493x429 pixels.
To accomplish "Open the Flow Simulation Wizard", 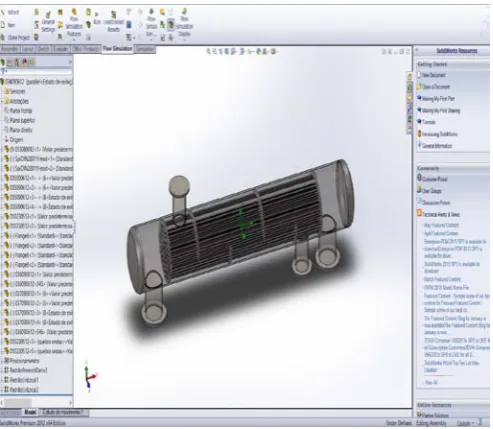I will pos(10,12).
